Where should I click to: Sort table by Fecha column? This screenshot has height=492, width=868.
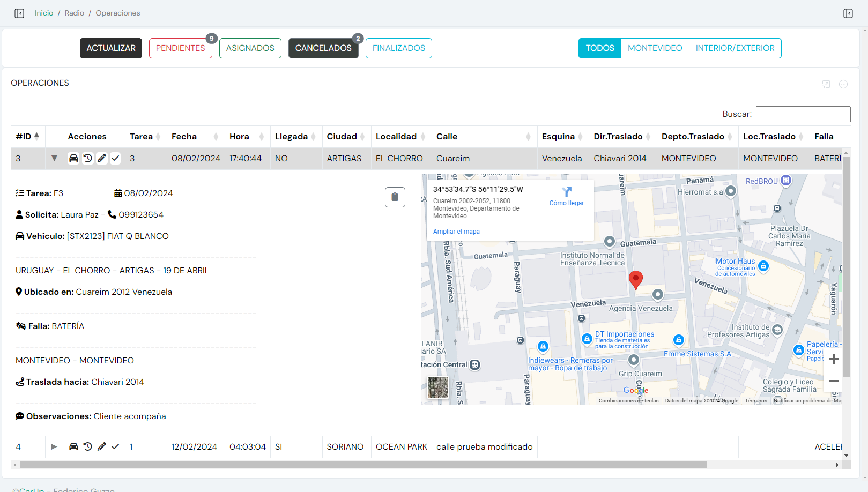[196, 137]
